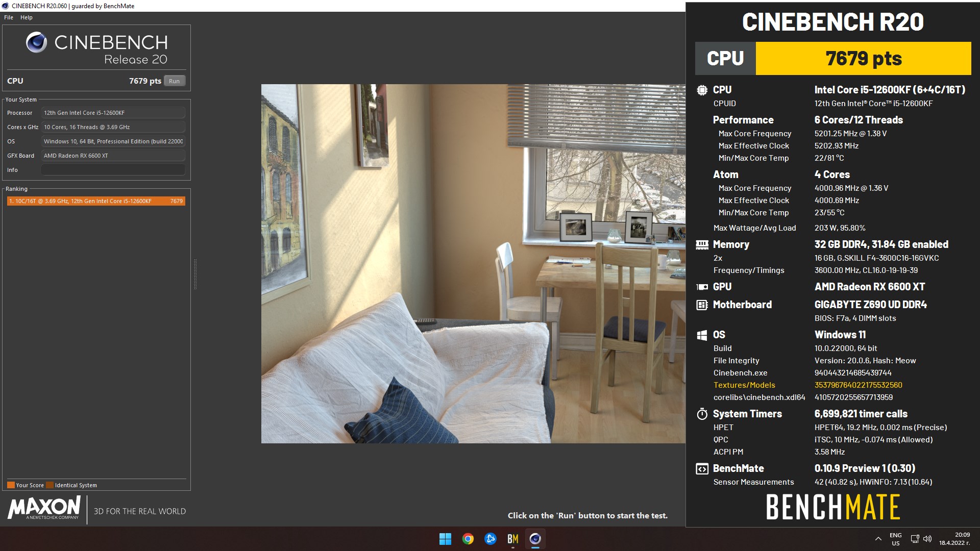Open the Windows Start menu
This screenshot has height=551, width=980.
(x=445, y=539)
